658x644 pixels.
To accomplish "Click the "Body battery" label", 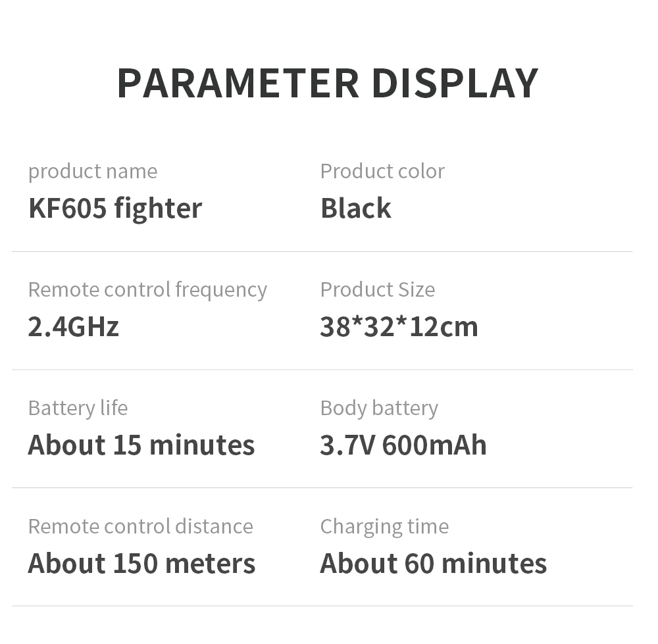I will (x=379, y=409).
